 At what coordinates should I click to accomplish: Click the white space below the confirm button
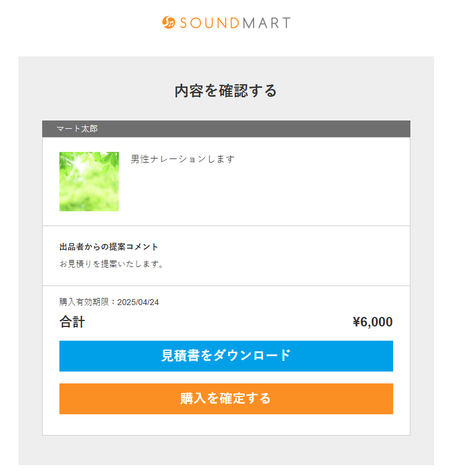tap(226, 425)
